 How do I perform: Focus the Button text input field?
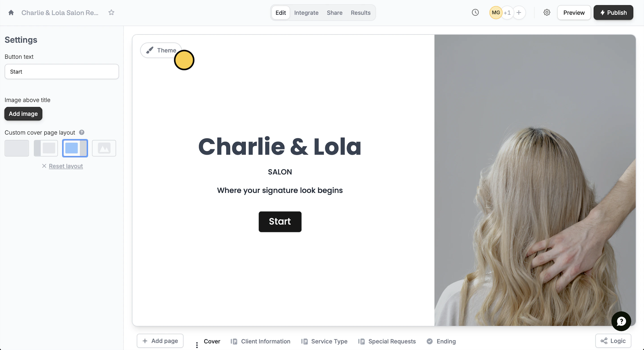click(x=62, y=72)
